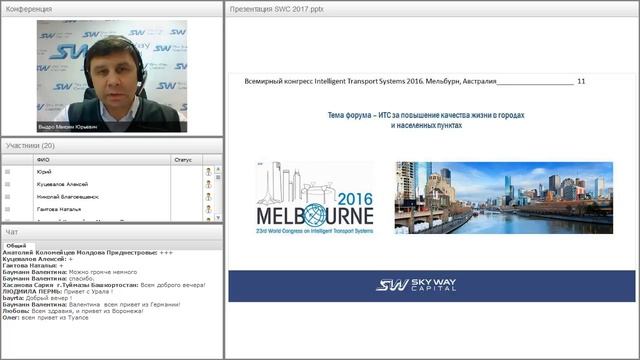Click the Sky Way Capital logo banner

432,286
